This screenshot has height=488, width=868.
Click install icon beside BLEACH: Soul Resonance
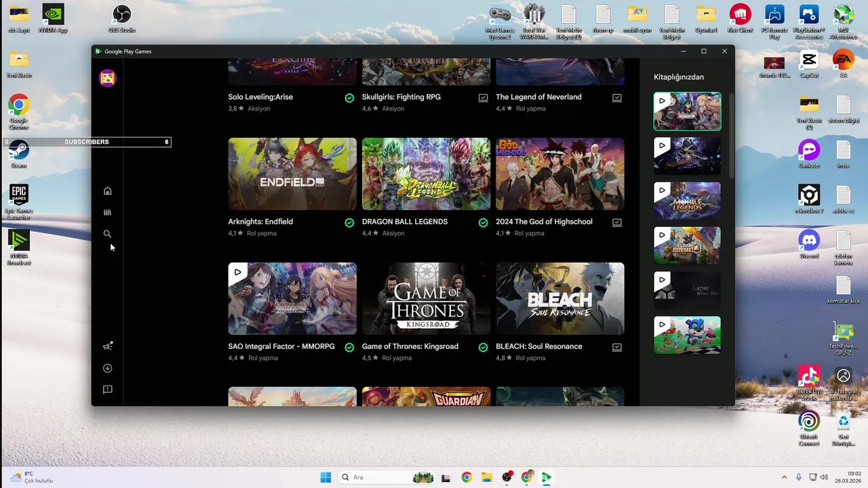click(x=616, y=347)
